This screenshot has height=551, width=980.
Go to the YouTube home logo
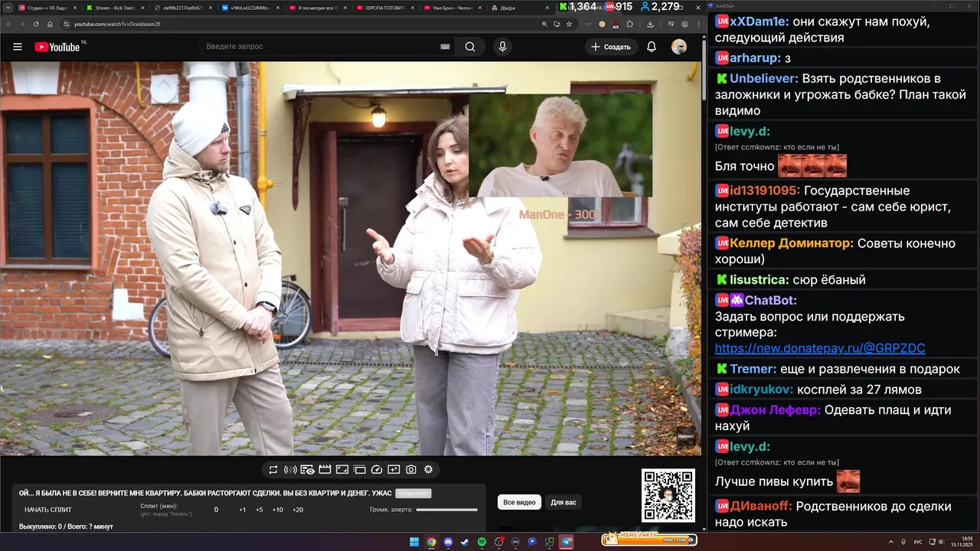click(57, 47)
